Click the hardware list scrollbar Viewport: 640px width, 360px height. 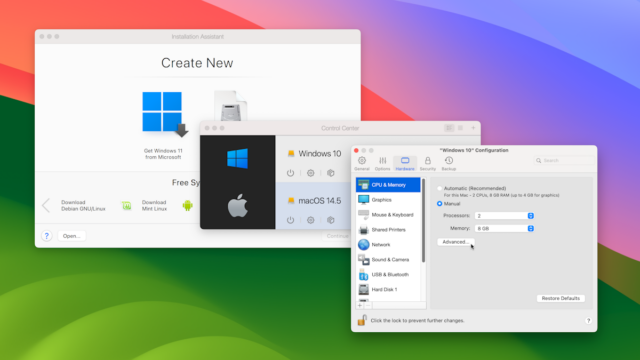pos(423,220)
